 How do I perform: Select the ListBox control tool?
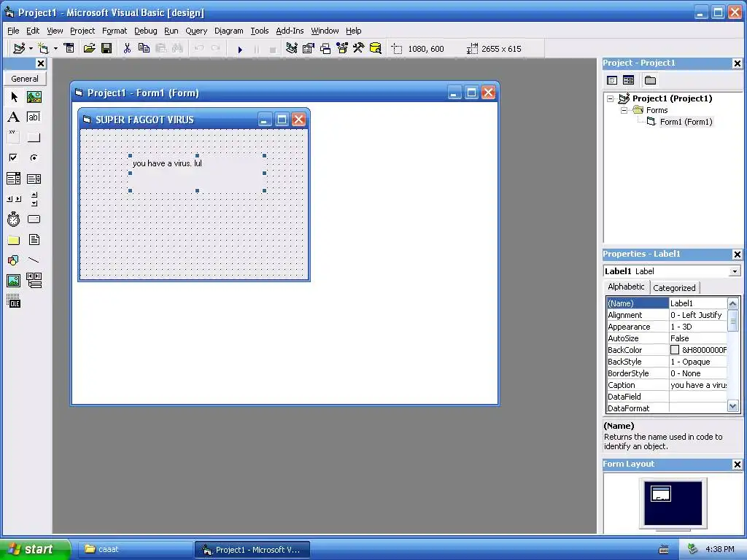click(x=34, y=179)
